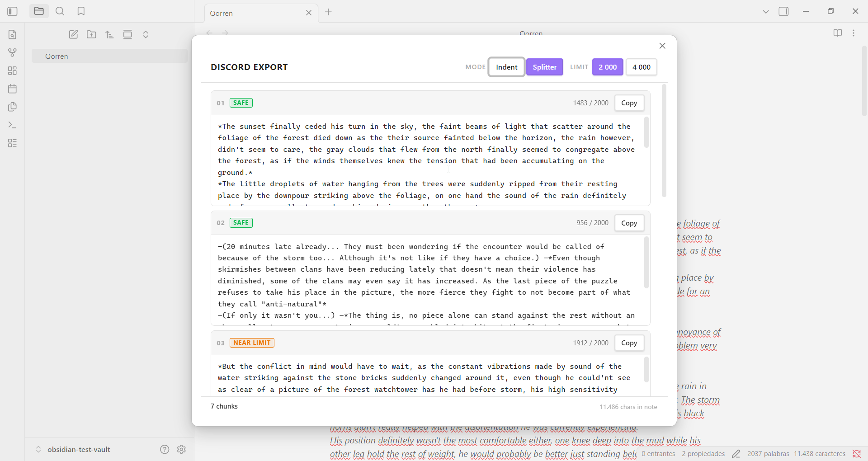
Task: Toggle the left sidebar icon
Action: click(13, 11)
